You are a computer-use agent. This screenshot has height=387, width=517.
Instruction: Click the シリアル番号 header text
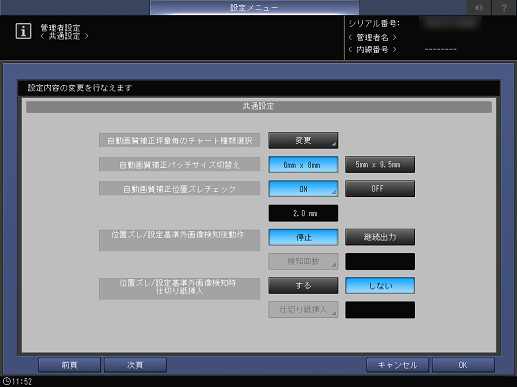click(x=374, y=23)
